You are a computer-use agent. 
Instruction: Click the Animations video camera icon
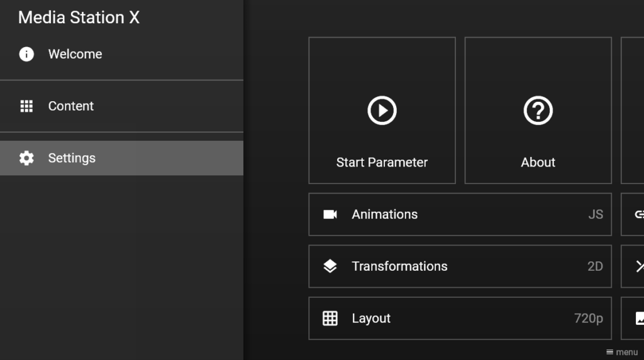(x=330, y=215)
